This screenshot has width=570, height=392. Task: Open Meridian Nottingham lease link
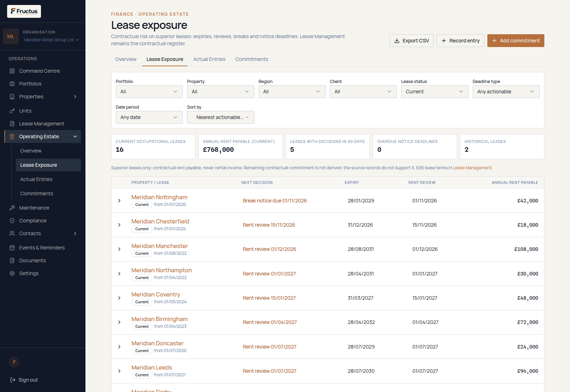(159, 197)
